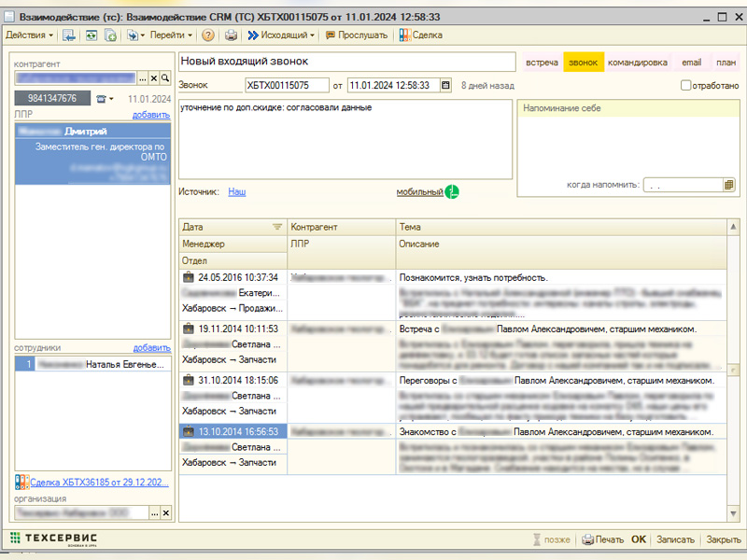Toggle the отработано checkbox
The width and height of the screenshot is (747, 560).
click(686, 86)
